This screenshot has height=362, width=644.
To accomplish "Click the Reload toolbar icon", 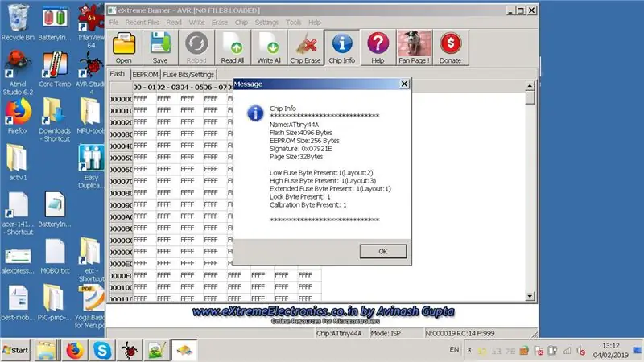I will point(196,47).
